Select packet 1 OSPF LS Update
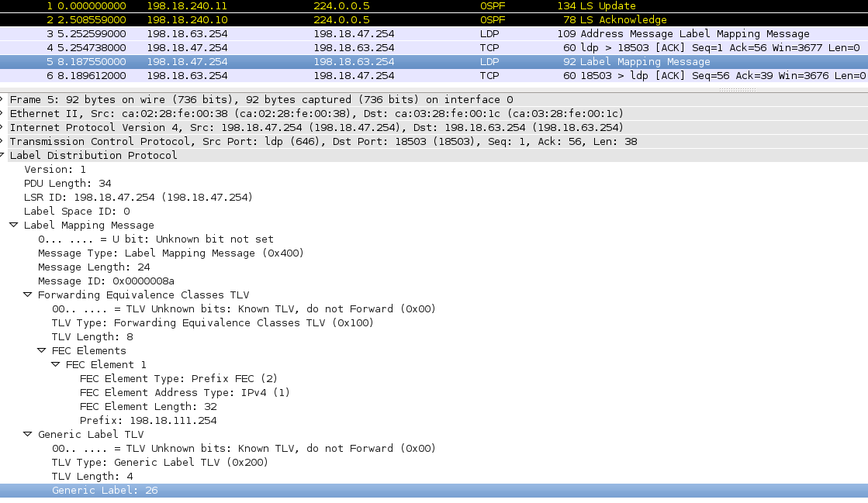This screenshot has height=503, width=868. tap(388, 6)
